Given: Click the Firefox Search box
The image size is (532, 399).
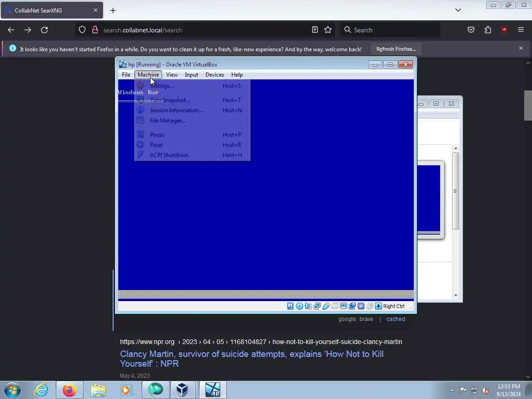Looking at the screenshot, I should (x=390, y=30).
